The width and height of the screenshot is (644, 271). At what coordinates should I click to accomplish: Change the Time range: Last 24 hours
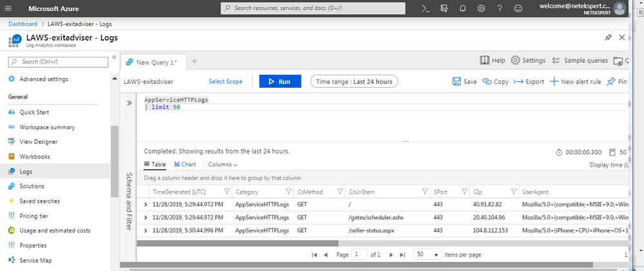pos(354,81)
